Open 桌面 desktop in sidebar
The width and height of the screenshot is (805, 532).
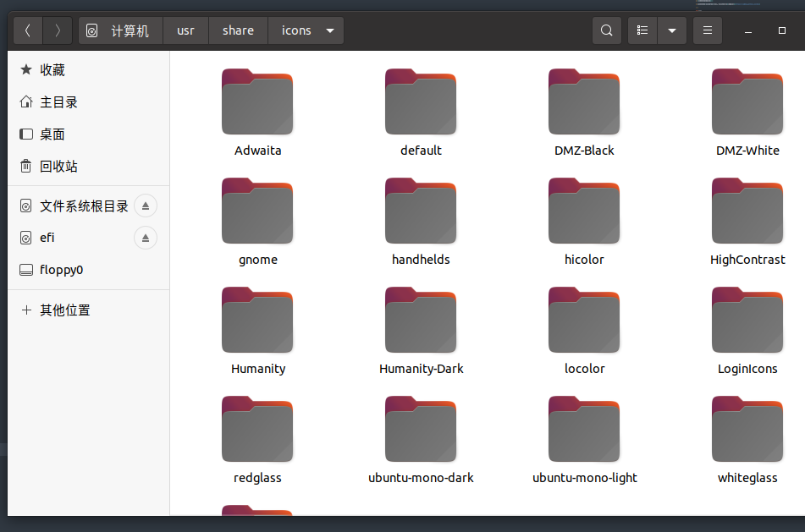click(x=88, y=134)
